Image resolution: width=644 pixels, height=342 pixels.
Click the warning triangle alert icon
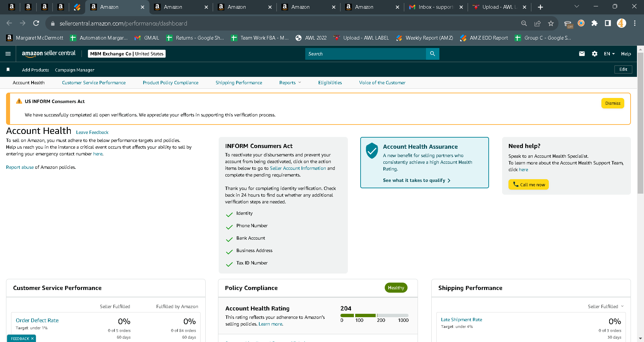(x=19, y=101)
